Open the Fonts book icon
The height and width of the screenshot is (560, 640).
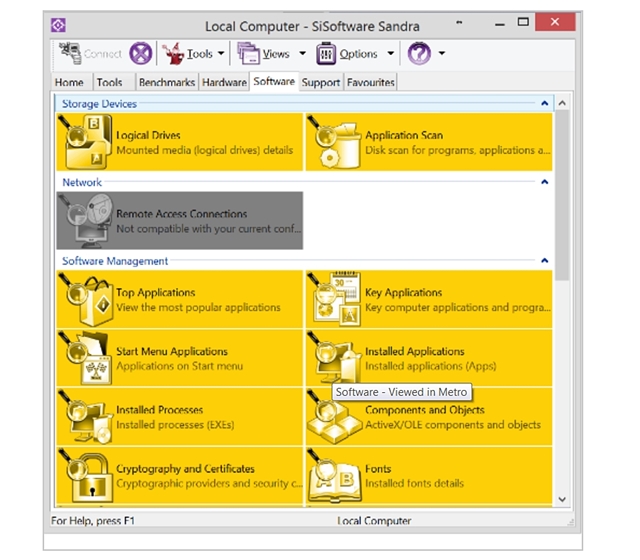[334, 476]
